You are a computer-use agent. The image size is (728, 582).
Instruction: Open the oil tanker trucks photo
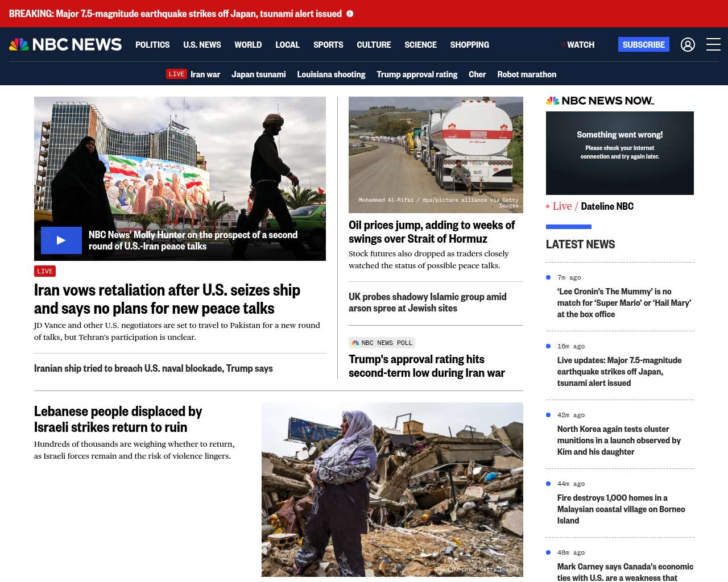click(436, 155)
